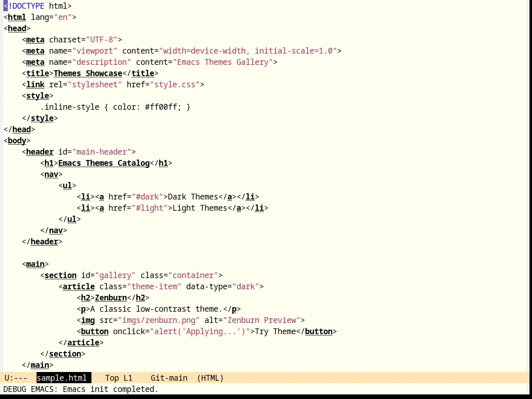The height and width of the screenshot is (399, 532).
Task: Click the (HTML) major mode indicator
Action: click(x=210, y=378)
